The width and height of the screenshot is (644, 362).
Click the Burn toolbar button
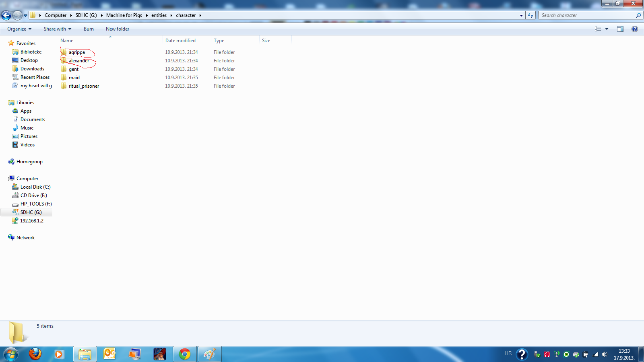click(x=89, y=29)
